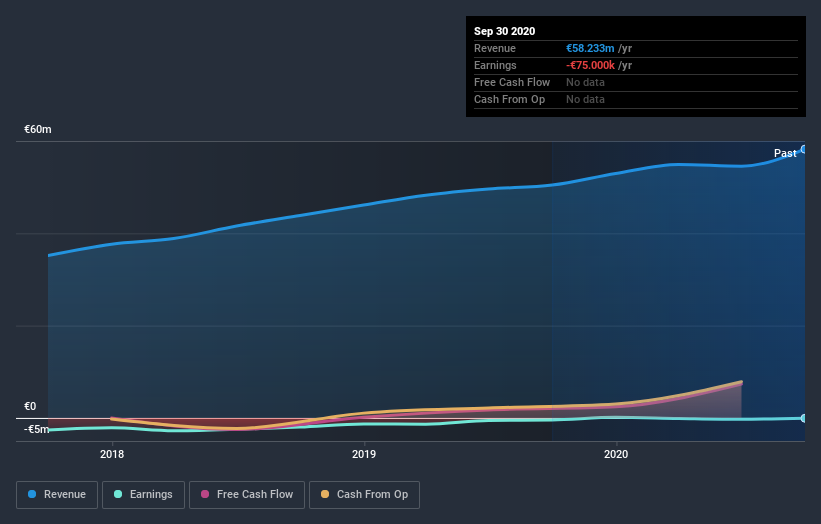The image size is (821, 524).
Task: Click the 2018 x-axis label
Action: click(112, 454)
